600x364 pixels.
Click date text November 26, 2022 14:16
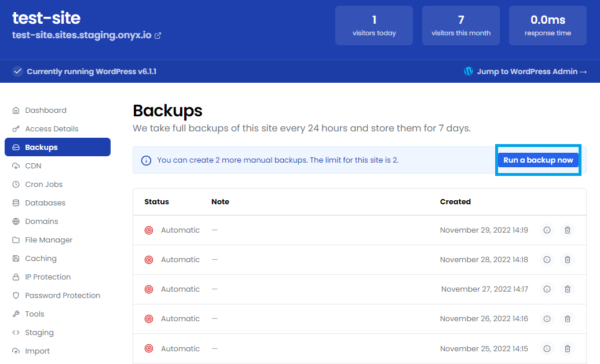pos(484,319)
